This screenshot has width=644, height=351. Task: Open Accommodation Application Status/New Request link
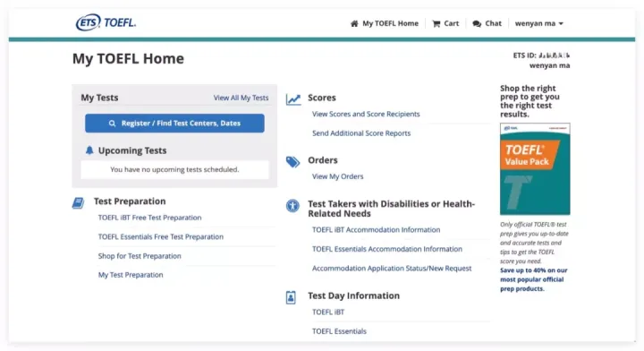point(392,269)
